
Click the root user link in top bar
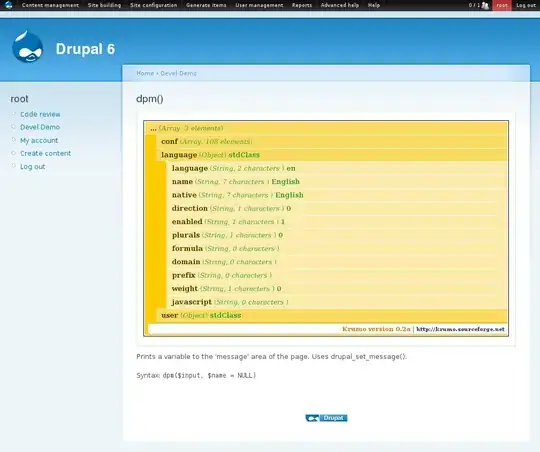pyautogui.click(x=502, y=5)
